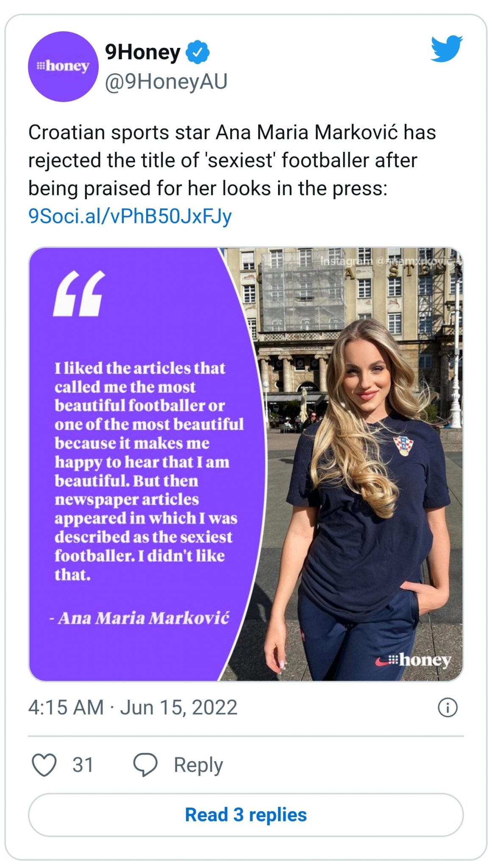Click the large white quotation mark graphic
Viewport: 492px width, 868px height.
(79, 293)
